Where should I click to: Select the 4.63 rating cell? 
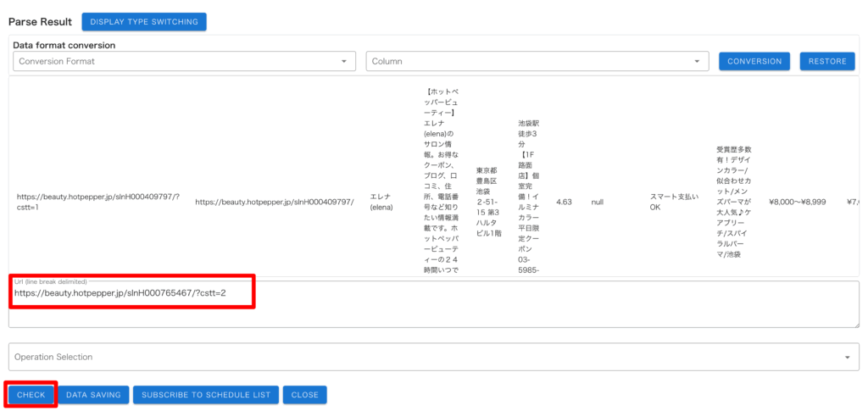(564, 202)
